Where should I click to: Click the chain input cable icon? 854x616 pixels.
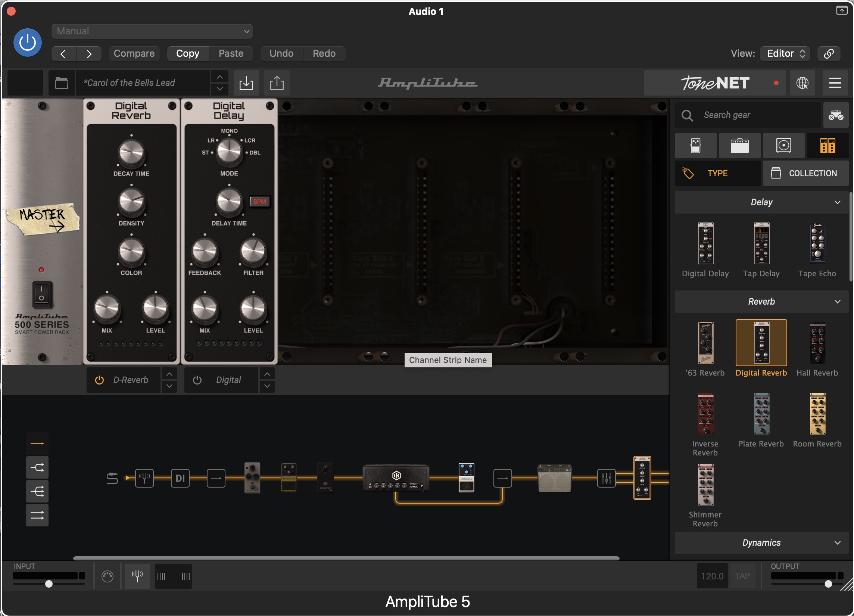(x=112, y=479)
